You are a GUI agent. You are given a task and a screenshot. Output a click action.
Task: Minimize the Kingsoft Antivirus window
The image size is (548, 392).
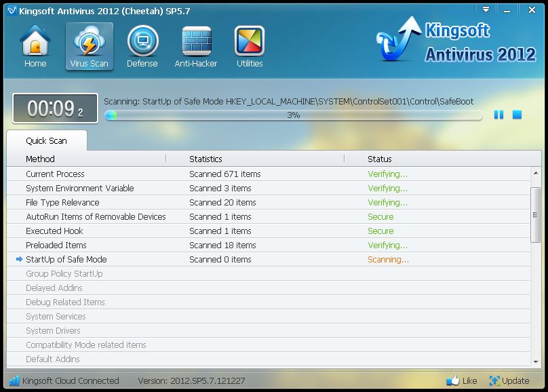click(x=507, y=10)
